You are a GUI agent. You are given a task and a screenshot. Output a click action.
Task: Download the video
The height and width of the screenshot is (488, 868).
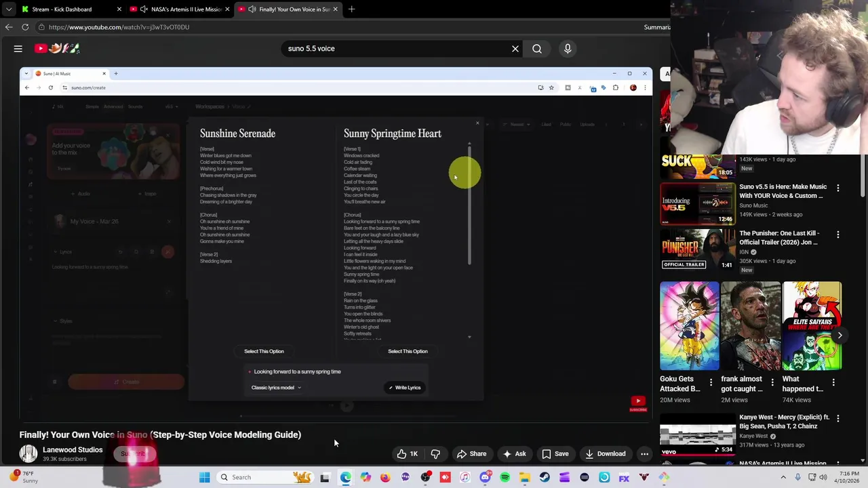pos(606,454)
